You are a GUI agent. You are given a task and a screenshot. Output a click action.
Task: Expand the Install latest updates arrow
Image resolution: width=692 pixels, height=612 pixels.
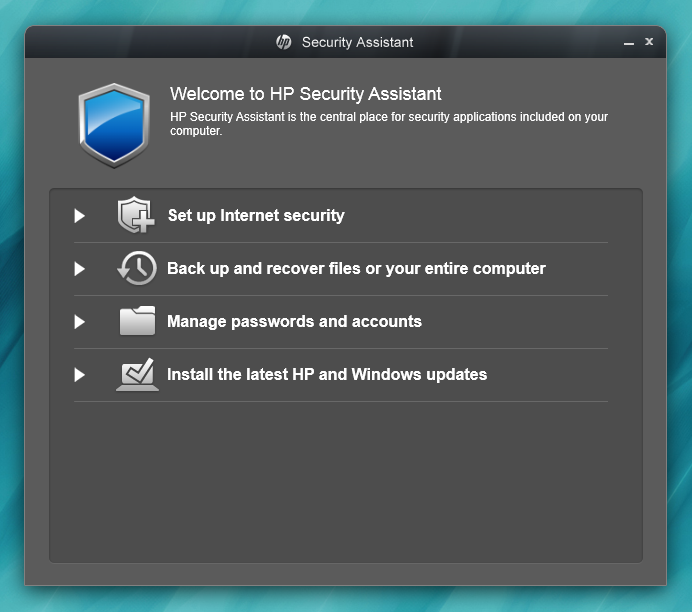[x=79, y=375]
